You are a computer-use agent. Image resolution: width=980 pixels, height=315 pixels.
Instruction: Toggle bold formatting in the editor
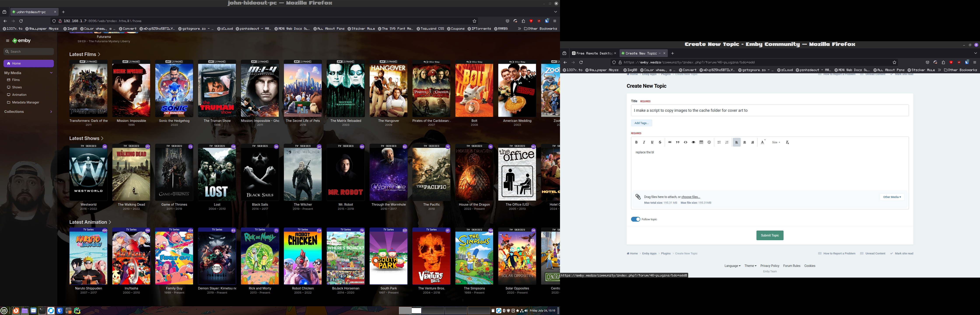tap(636, 142)
